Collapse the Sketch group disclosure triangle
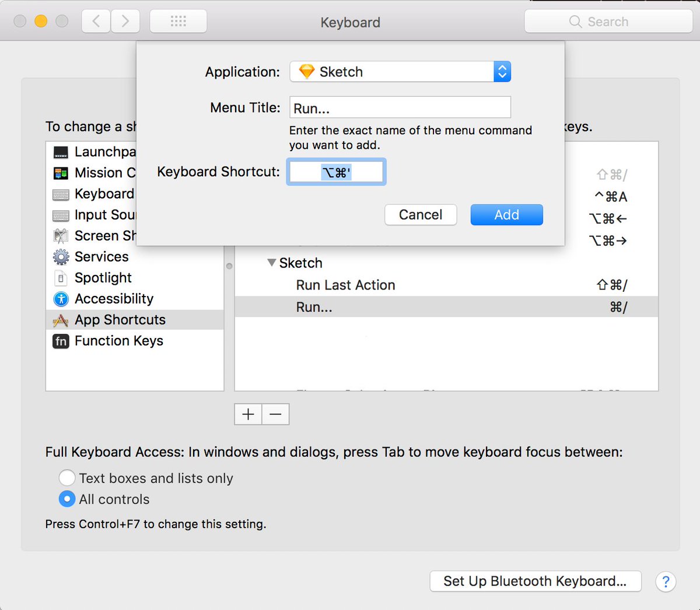The image size is (700, 610). pos(271,263)
